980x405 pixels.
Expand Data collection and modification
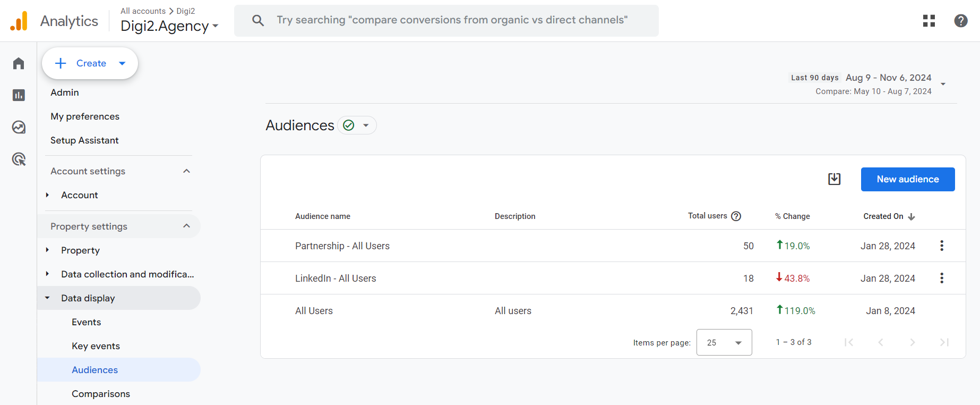(x=47, y=274)
